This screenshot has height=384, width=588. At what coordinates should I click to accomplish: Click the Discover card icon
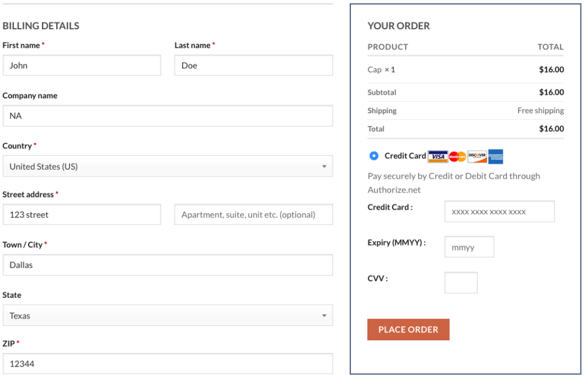pyautogui.click(x=477, y=156)
